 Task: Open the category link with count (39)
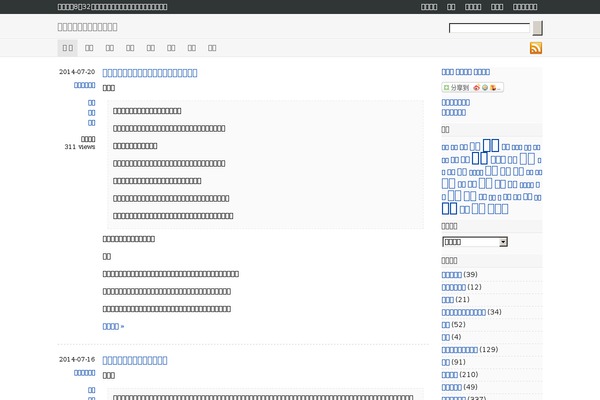coord(452,275)
